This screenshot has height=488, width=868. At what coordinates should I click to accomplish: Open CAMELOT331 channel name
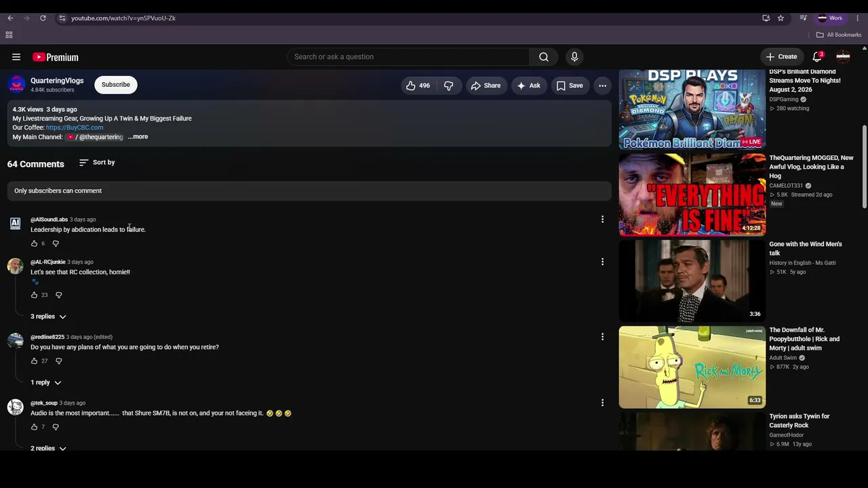[786, 186]
